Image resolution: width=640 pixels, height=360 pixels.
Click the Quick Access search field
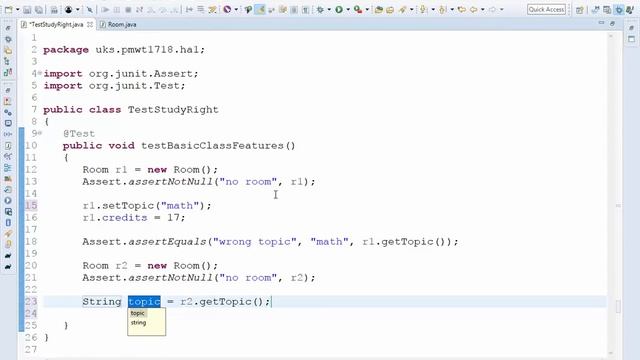point(546,9)
